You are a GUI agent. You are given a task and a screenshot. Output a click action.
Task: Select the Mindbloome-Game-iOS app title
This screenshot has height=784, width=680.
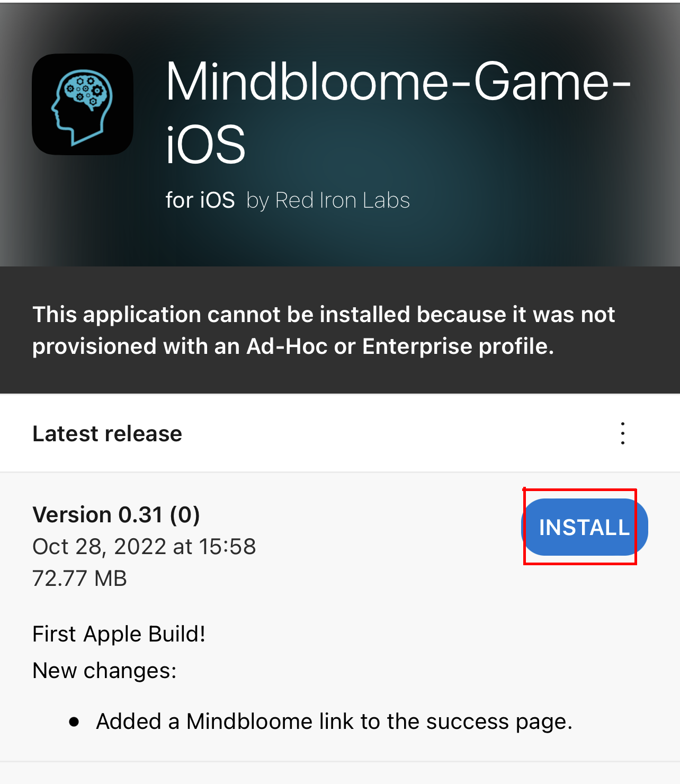(398, 112)
